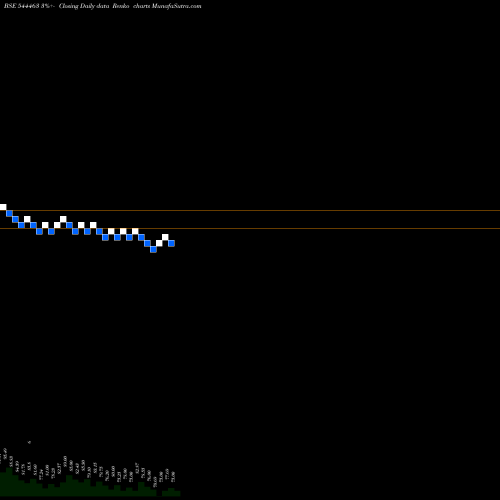Click the "Renko charts" header text
Screen dimensions: 500x500
pos(131,6)
